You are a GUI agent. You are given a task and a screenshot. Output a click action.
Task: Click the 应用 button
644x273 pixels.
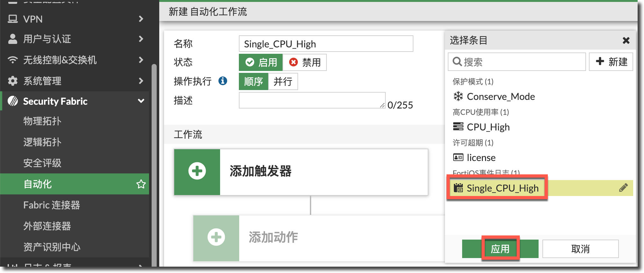coord(500,249)
